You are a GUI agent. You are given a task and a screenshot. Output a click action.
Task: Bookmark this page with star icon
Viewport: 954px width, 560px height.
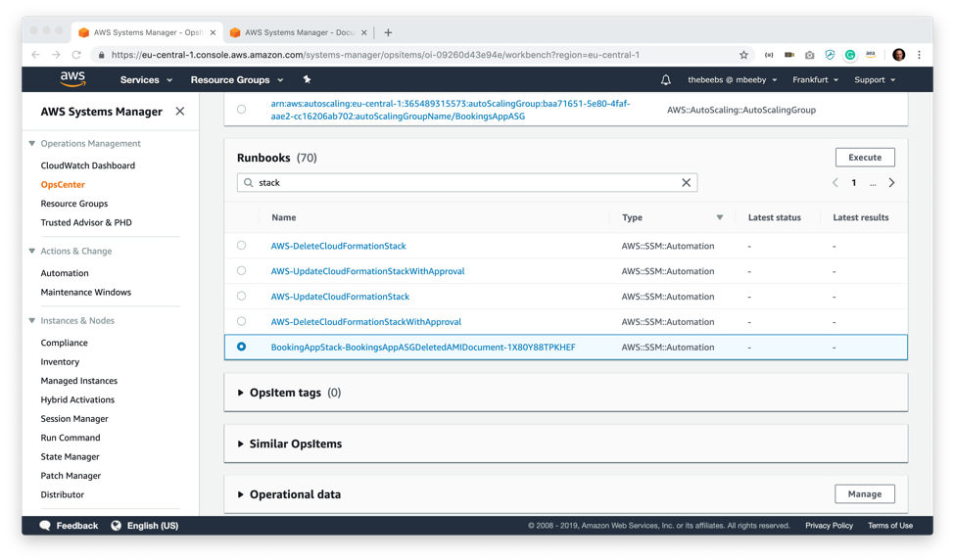743,55
